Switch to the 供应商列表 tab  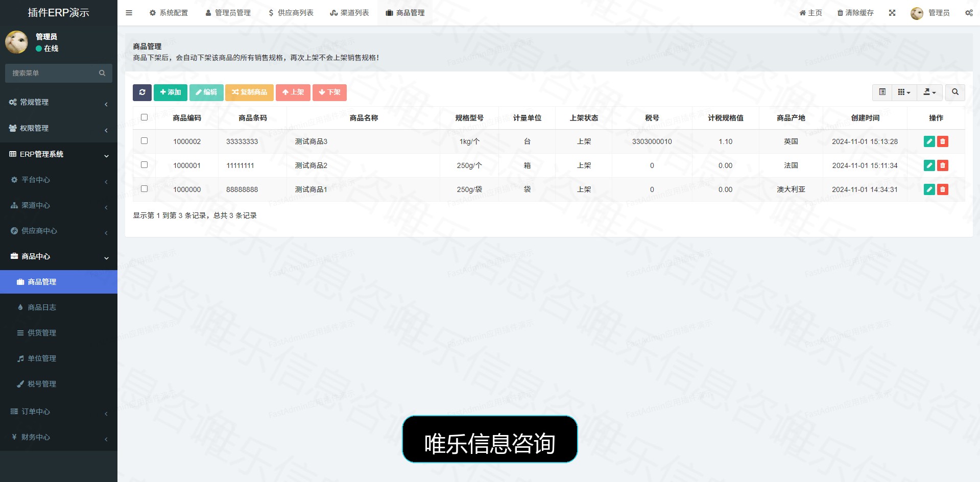pyautogui.click(x=291, y=13)
